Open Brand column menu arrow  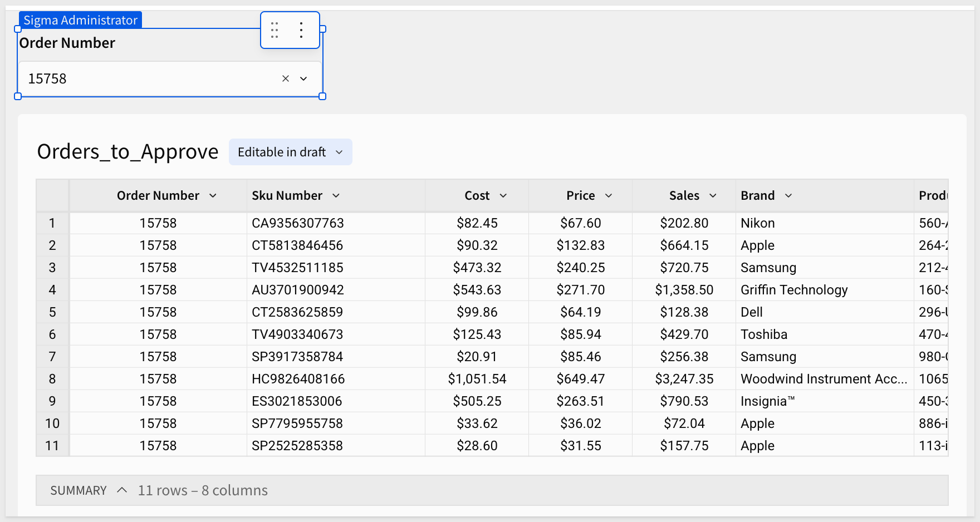(788, 196)
